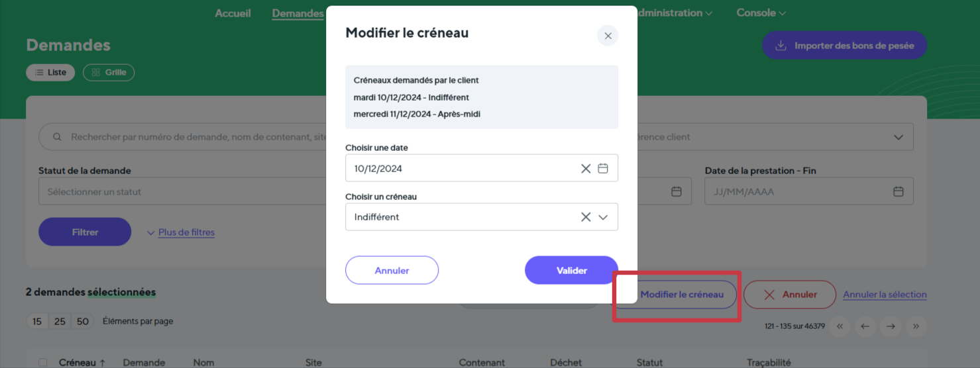Switch to Grille view

(109, 72)
